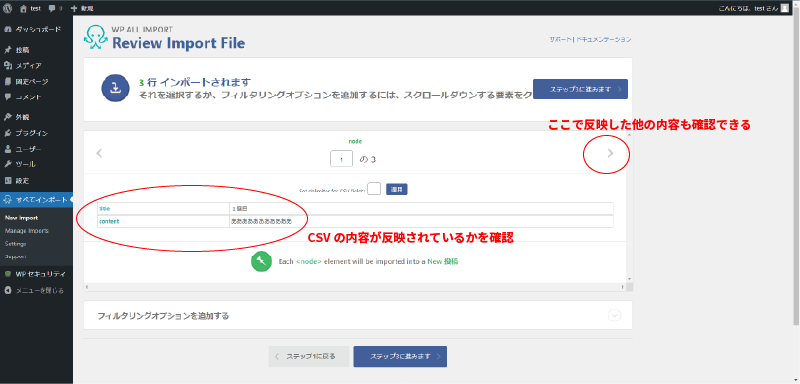800x384 pixels.
Task: Click the フィルタリングオプションを追加する heading
Action: point(163,316)
